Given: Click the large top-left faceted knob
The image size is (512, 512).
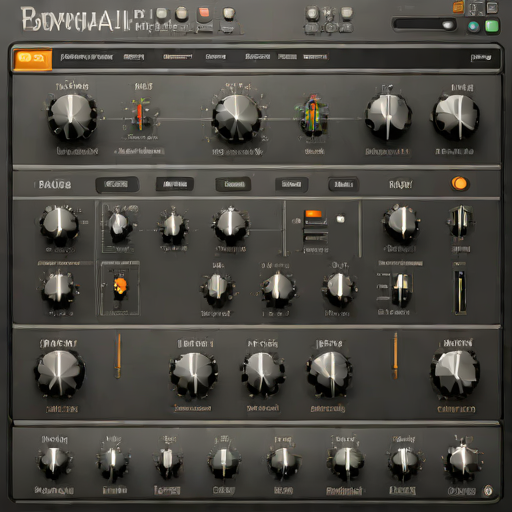Looking at the screenshot, I should click(x=72, y=118).
